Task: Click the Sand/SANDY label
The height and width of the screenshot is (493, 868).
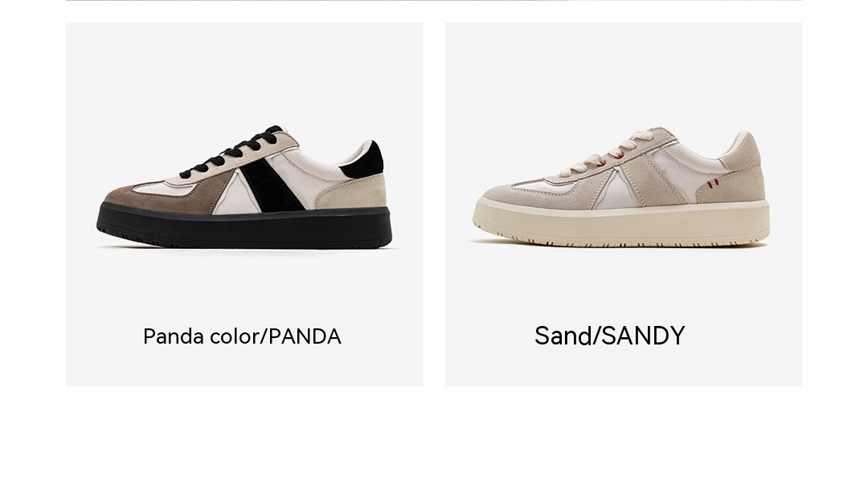Action: point(609,336)
